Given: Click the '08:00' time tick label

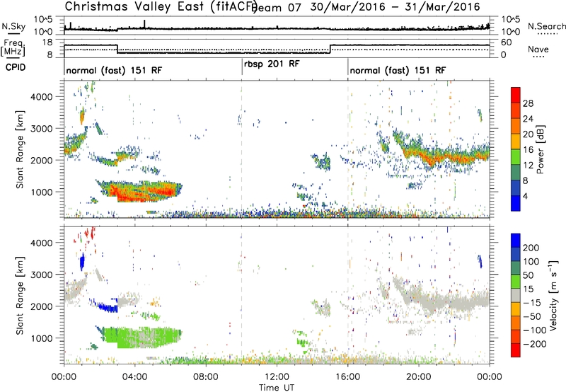Looking at the screenshot, I should coord(206,377).
